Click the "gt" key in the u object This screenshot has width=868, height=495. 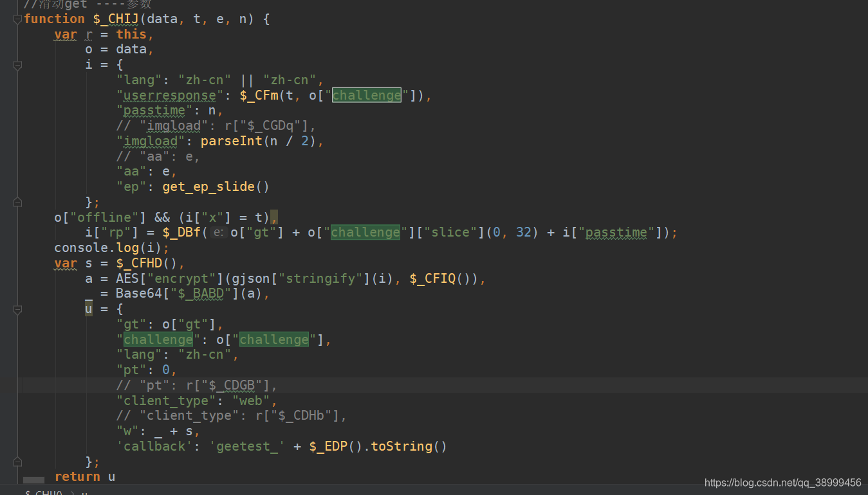tap(131, 324)
